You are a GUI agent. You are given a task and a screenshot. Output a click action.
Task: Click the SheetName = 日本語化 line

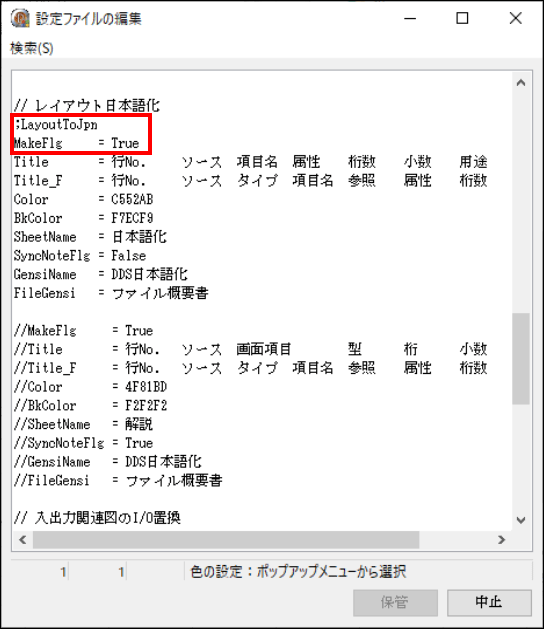(90, 237)
